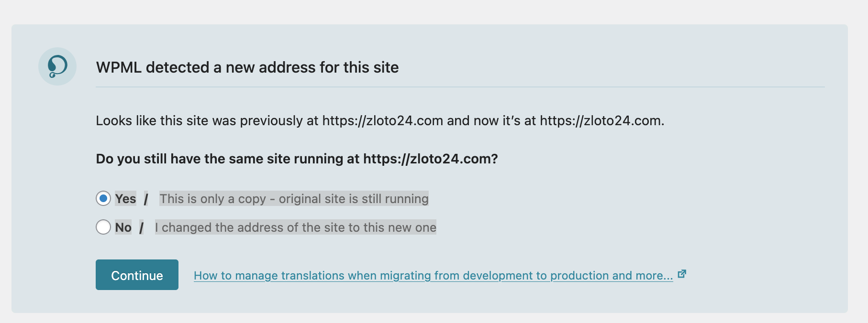Click the question "Do you still have the same site running"
868x323 pixels.
pyautogui.click(x=297, y=159)
